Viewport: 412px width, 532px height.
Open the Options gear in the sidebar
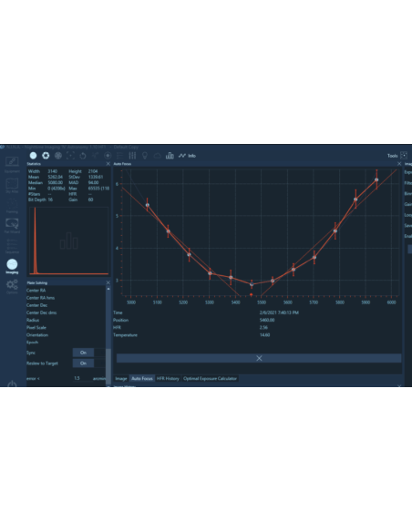(x=12, y=286)
